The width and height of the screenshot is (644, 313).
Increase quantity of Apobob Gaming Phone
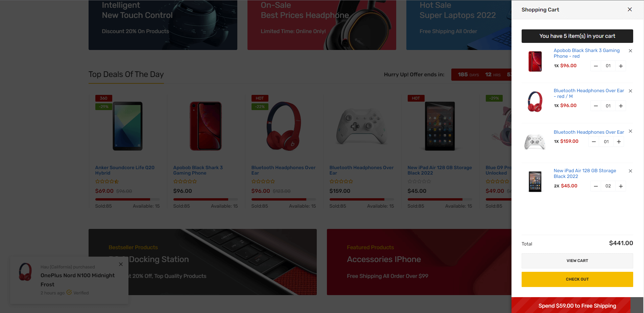click(621, 66)
